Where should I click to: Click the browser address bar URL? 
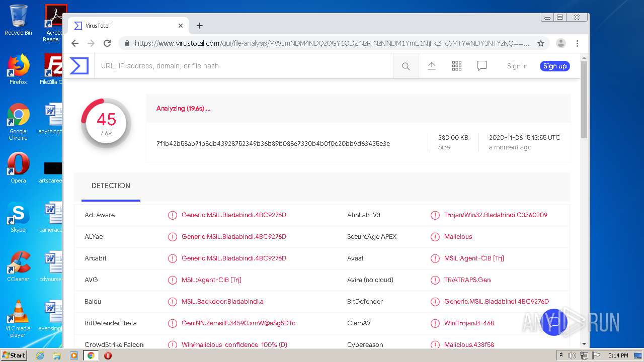point(332,43)
